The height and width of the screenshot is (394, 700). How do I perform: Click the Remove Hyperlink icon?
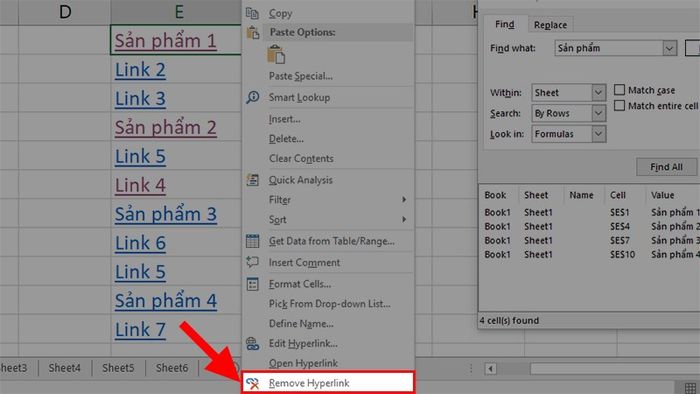pyautogui.click(x=253, y=383)
